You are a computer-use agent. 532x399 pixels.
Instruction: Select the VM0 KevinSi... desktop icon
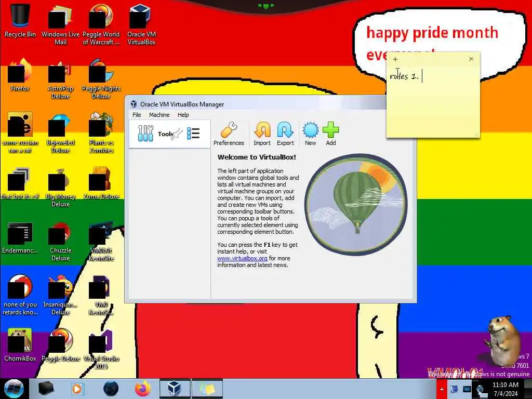[x=101, y=295]
